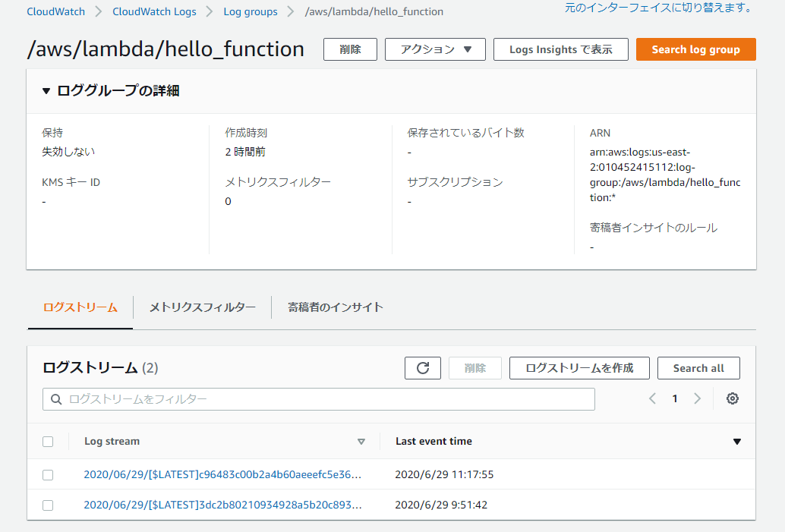Select all log streams checkbox

[x=48, y=442]
